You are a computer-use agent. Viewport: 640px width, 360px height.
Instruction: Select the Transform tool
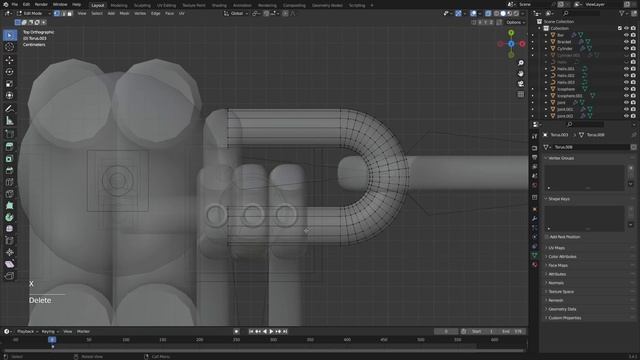[x=9, y=96]
